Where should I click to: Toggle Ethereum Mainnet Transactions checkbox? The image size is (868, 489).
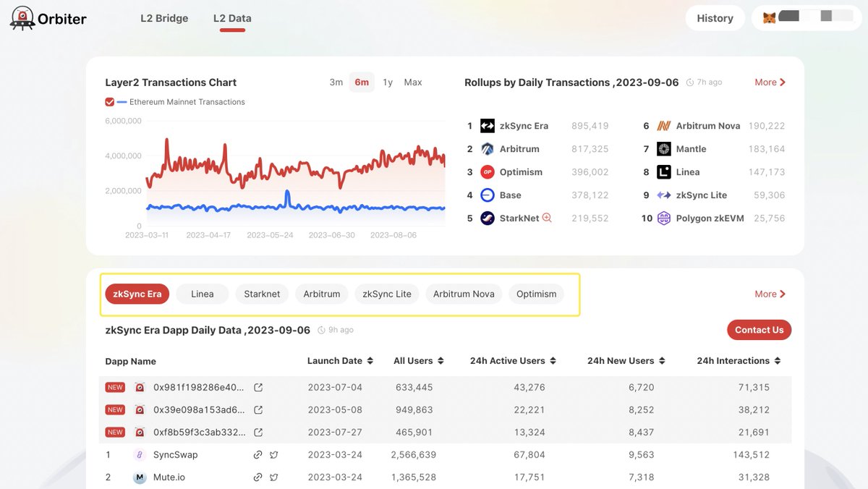pos(110,102)
